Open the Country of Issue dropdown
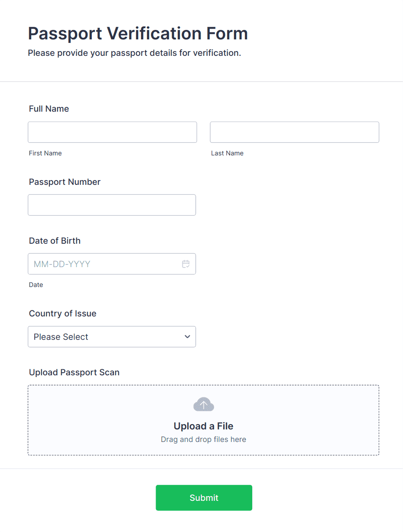Image resolution: width=403 pixels, height=532 pixels. click(x=112, y=336)
